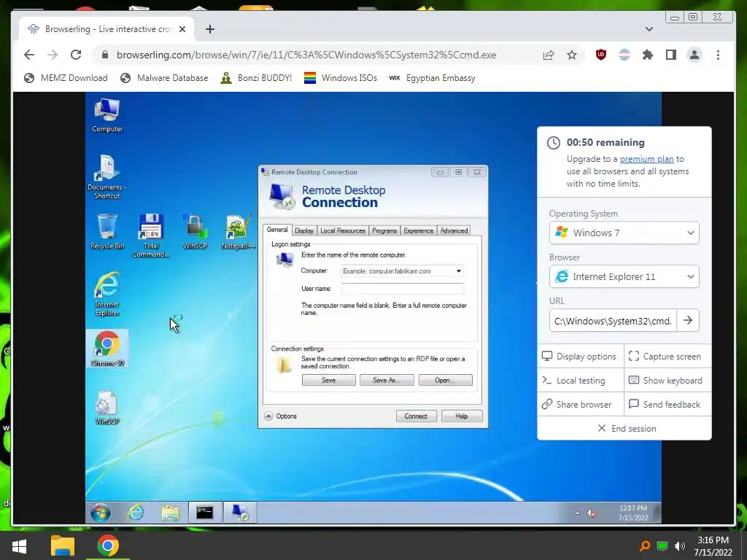Image resolution: width=747 pixels, height=560 pixels.
Task: Open the Chrome extensions puzzle icon
Action: point(648,55)
